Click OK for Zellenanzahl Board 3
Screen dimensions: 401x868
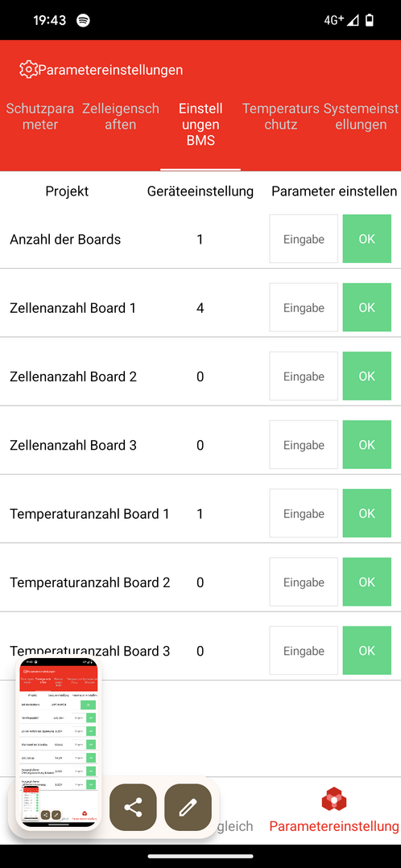click(x=367, y=445)
